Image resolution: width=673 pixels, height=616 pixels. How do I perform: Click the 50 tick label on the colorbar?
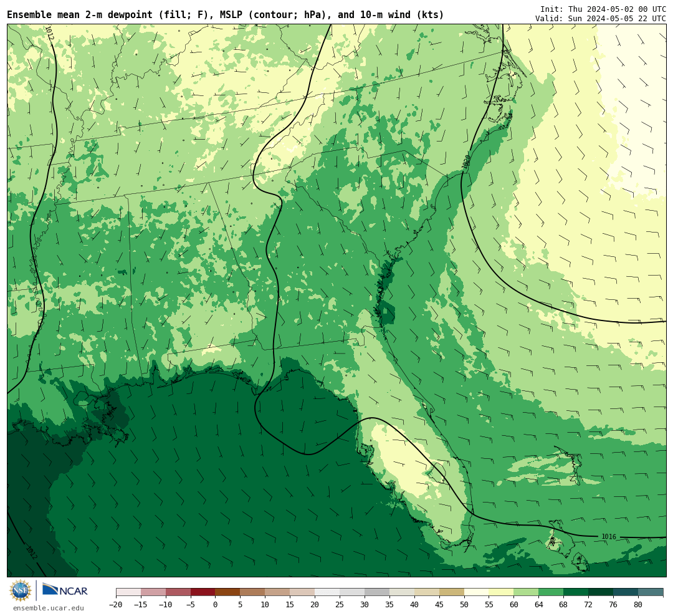click(464, 604)
